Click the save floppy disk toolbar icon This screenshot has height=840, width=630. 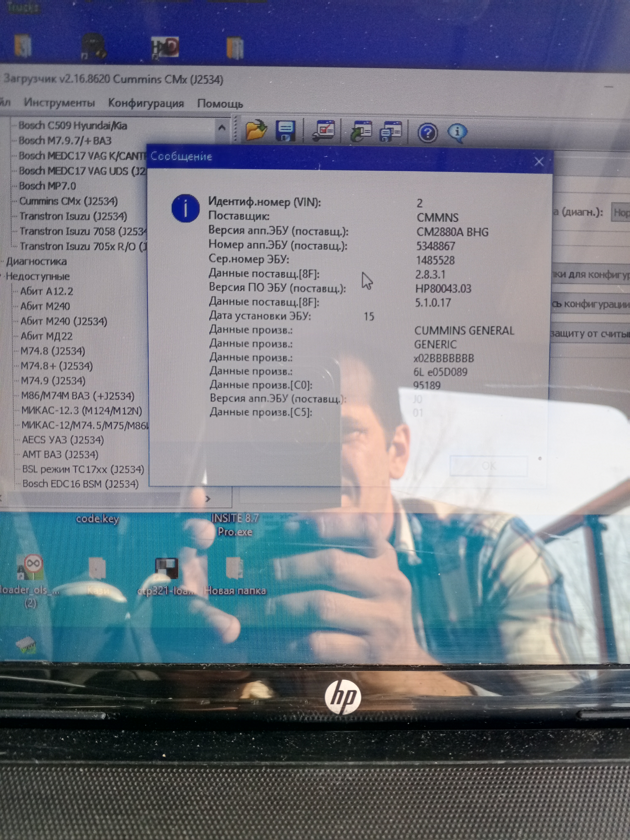(286, 131)
